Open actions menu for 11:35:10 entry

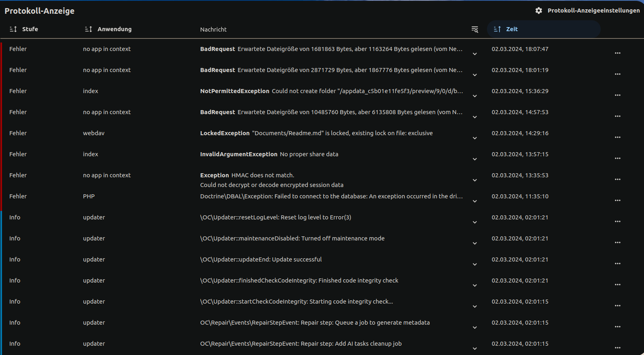point(618,200)
